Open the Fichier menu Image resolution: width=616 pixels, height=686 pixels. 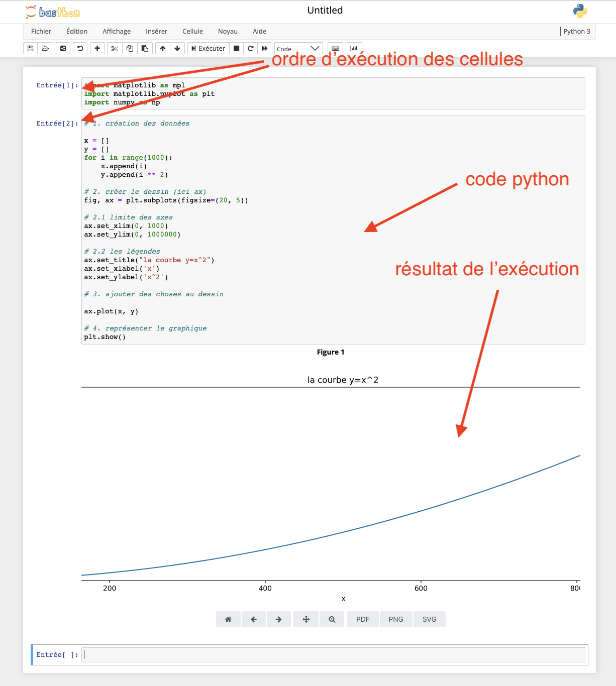41,31
